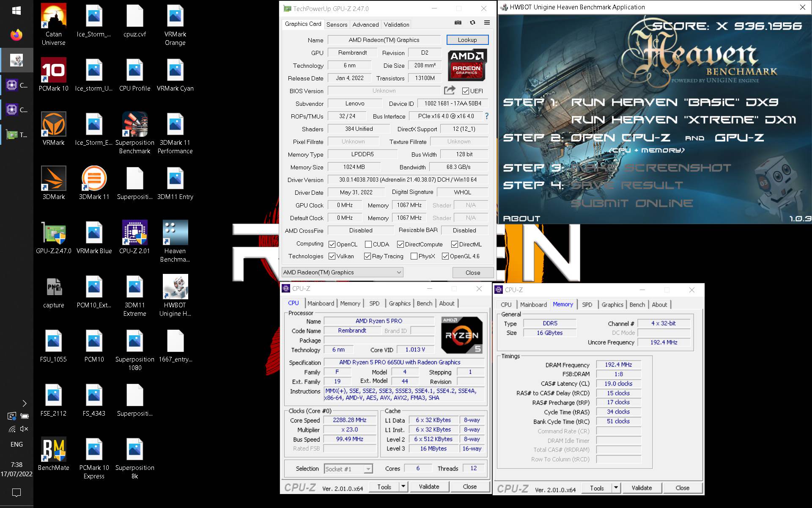Open Heaven Benchmark desktop icon

pos(175,241)
